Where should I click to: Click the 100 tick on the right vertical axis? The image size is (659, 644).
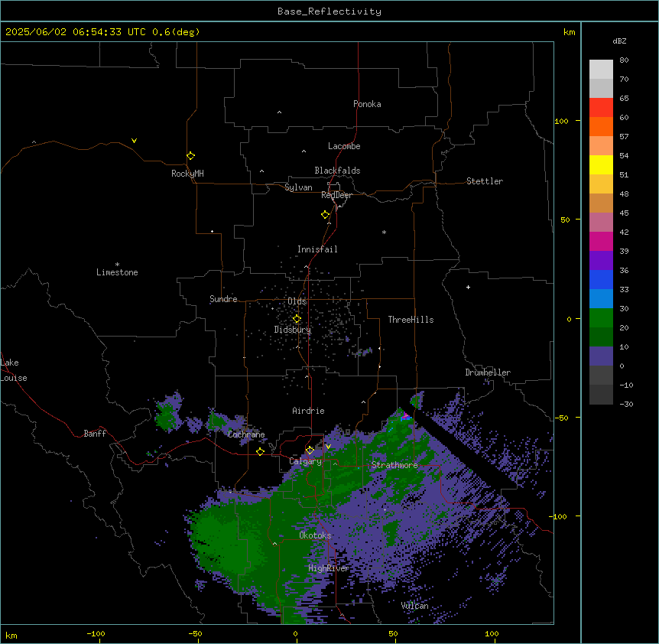click(561, 121)
